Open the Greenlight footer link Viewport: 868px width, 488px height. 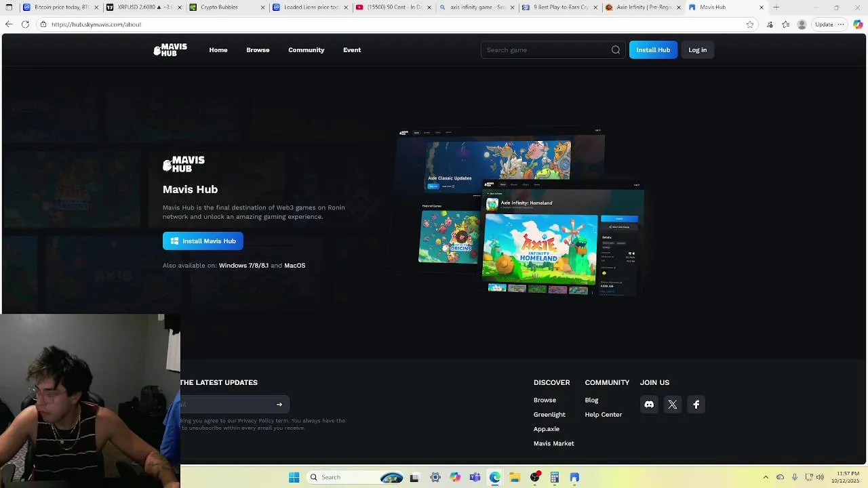pos(549,414)
